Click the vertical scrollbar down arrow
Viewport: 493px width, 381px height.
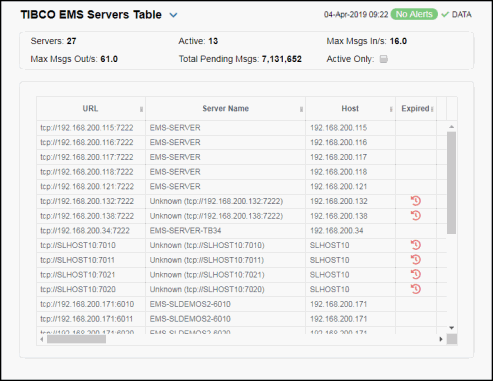(x=451, y=328)
